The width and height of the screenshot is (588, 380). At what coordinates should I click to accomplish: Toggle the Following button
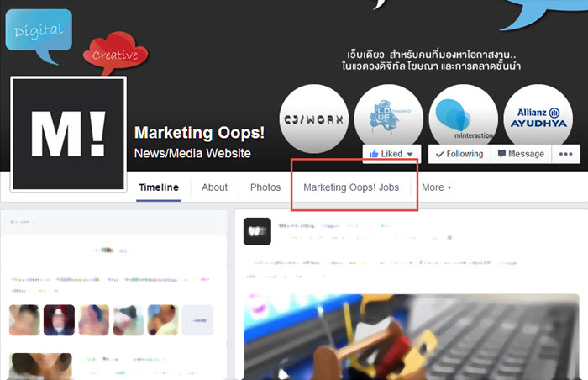[459, 154]
